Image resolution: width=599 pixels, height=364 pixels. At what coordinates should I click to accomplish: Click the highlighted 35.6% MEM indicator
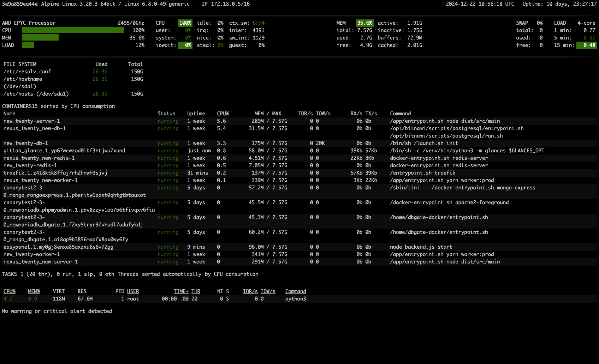(x=364, y=23)
